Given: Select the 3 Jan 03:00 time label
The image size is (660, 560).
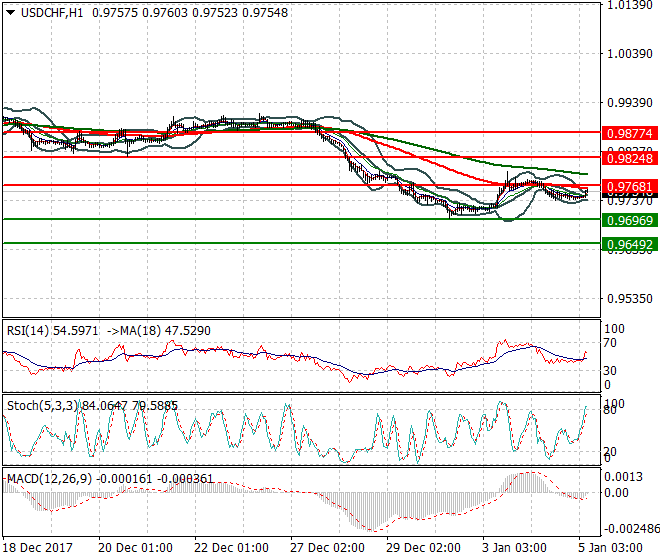Looking at the screenshot, I should pos(514,548).
